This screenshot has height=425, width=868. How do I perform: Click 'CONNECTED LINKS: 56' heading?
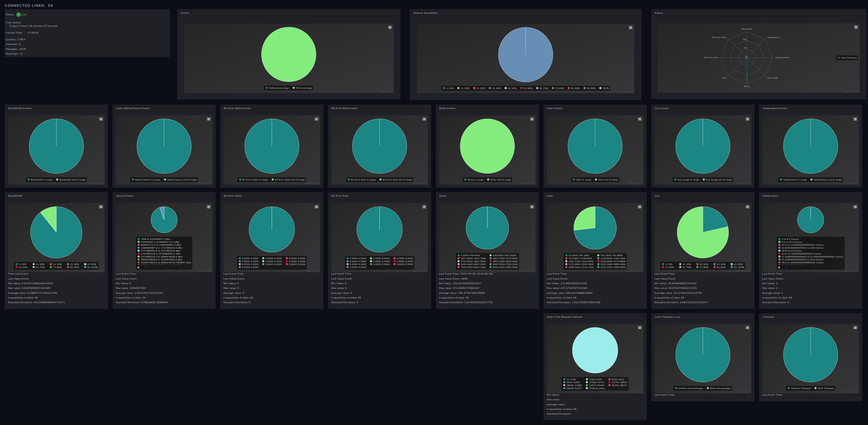(29, 6)
